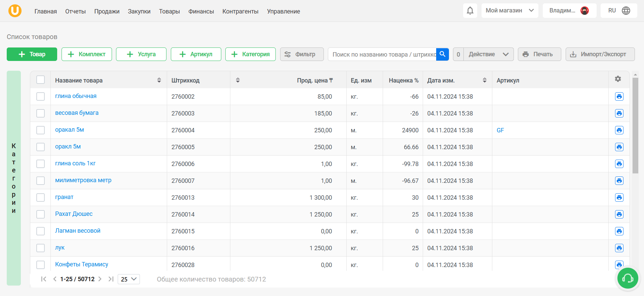The image size is (644, 296).
Task: Tick the select-all checkbox in header
Action: click(x=40, y=80)
